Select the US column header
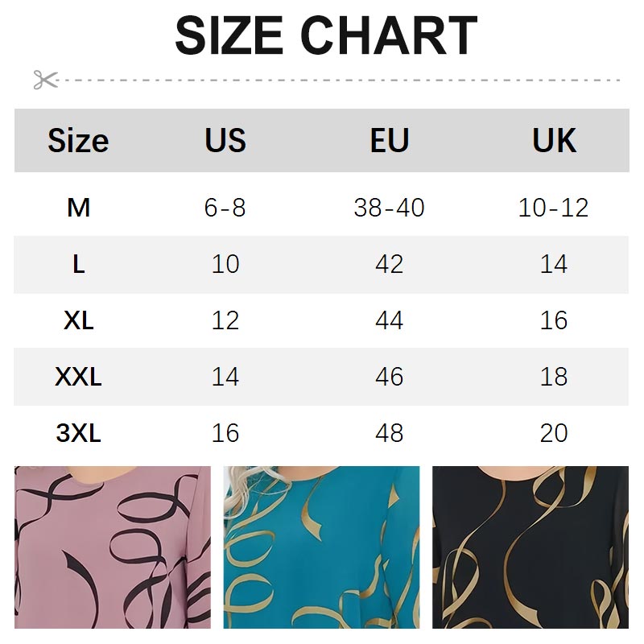The width and height of the screenshot is (644, 644). [225, 141]
